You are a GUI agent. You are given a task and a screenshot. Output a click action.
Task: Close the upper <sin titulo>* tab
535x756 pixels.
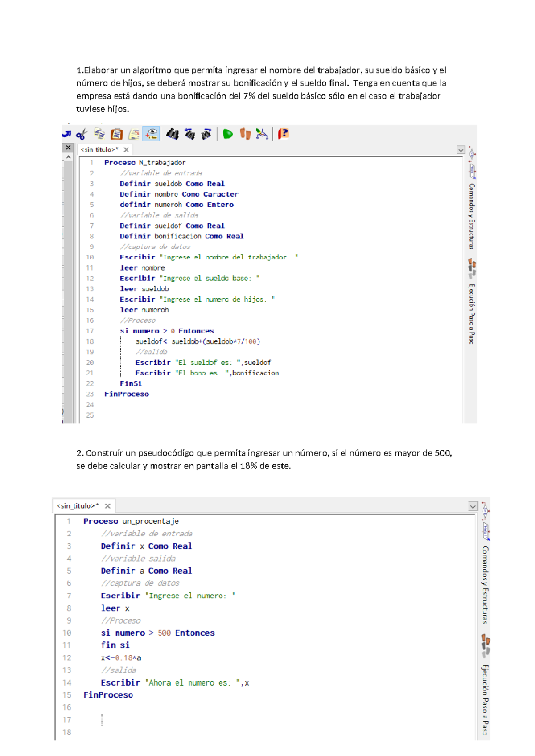point(126,150)
